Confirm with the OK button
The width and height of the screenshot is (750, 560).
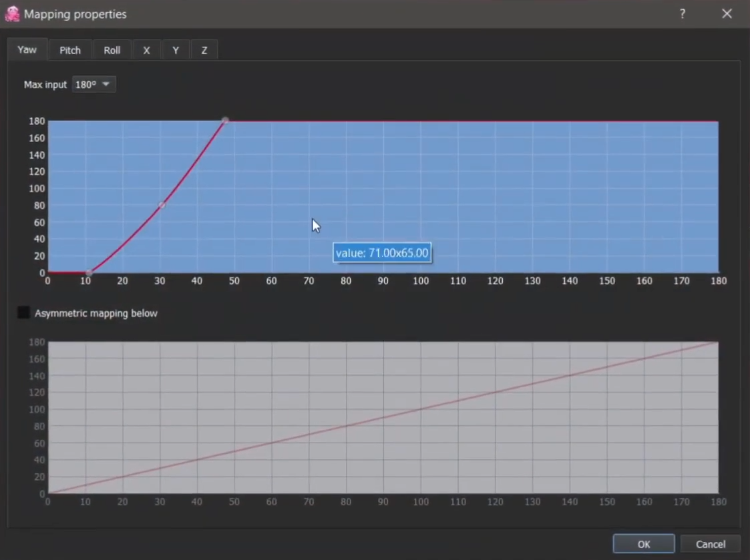pos(644,544)
